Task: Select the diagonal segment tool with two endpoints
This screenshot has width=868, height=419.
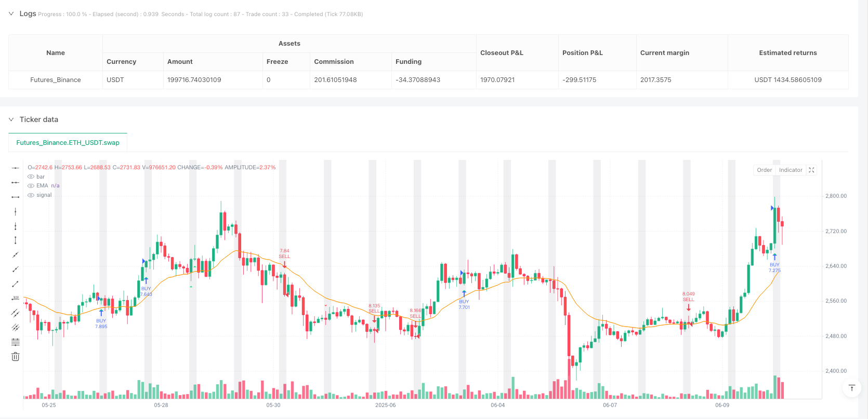Action: pos(16,284)
